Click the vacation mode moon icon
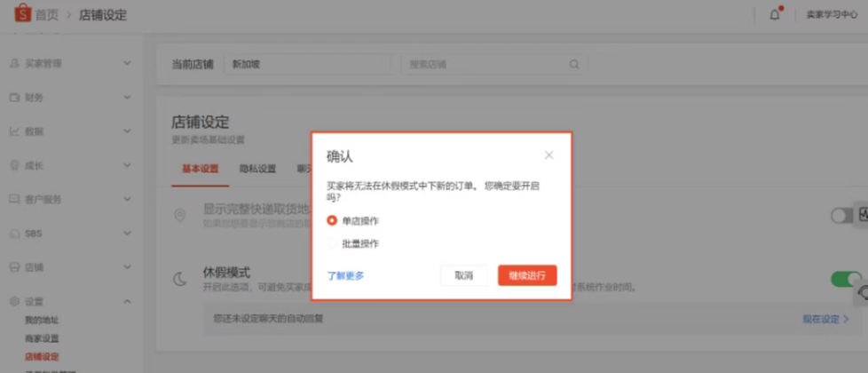Viewport: 868px width, 373px height. (x=180, y=278)
